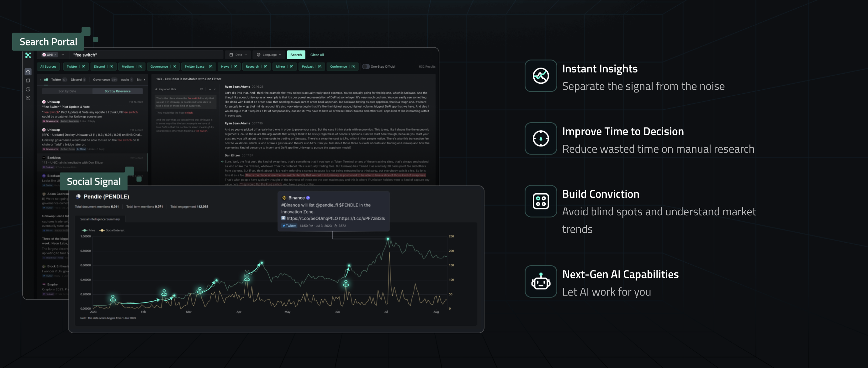Open the user profile sidebar icon
This screenshot has width=868, height=368.
(x=28, y=98)
